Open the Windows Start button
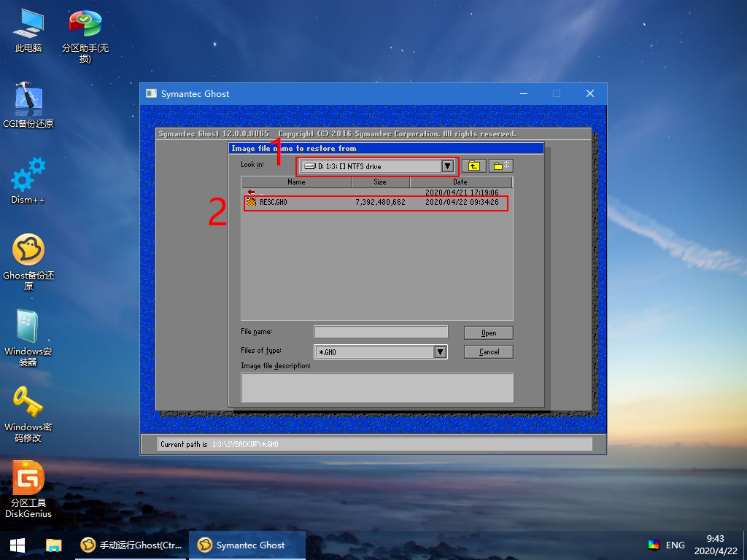 tap(18, 545)
